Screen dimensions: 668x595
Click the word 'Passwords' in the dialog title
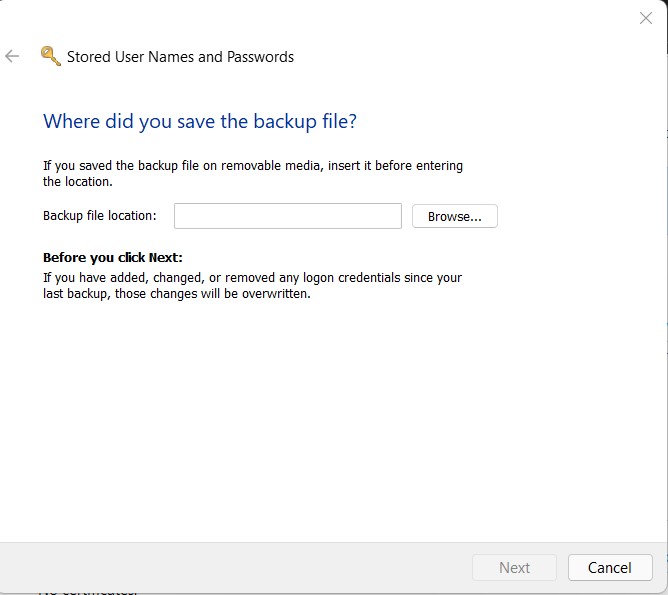[x=260, y=57]
